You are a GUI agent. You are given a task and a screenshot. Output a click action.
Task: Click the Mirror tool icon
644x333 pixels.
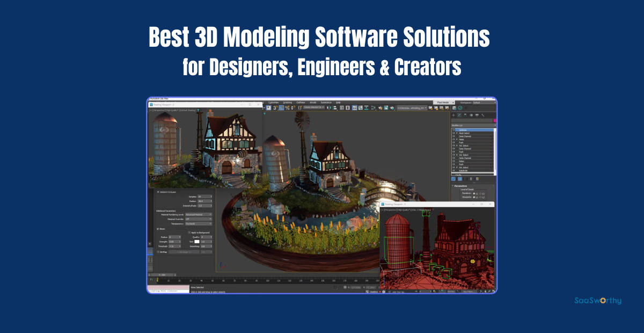330,108
